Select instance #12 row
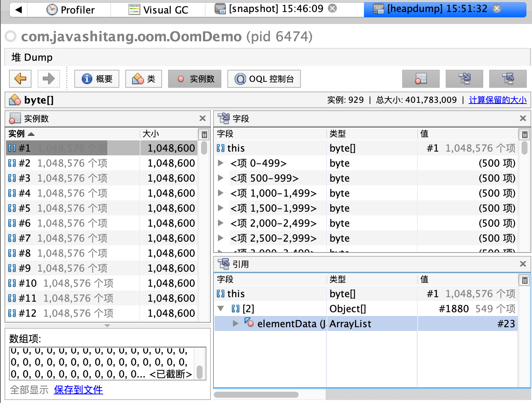The height and width of the screenshot is (403, 532). pyautogui.click(x=101, y=313)
